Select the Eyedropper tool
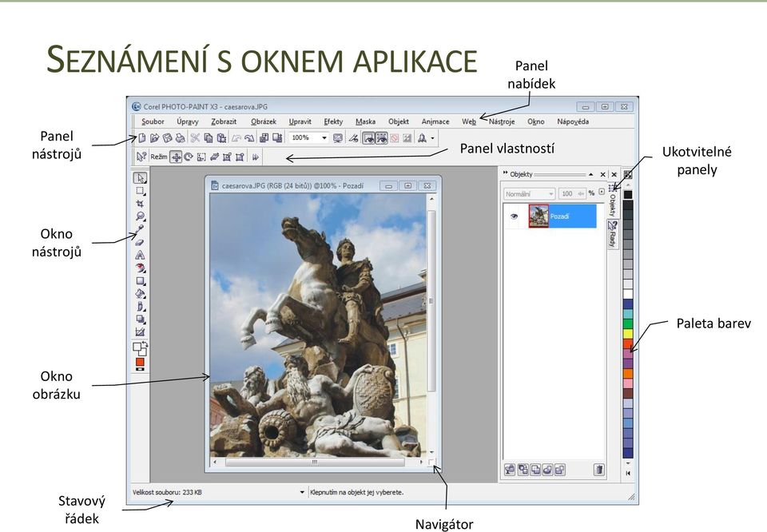This screenshot has height=532, width=767. (x=141, y=228)
